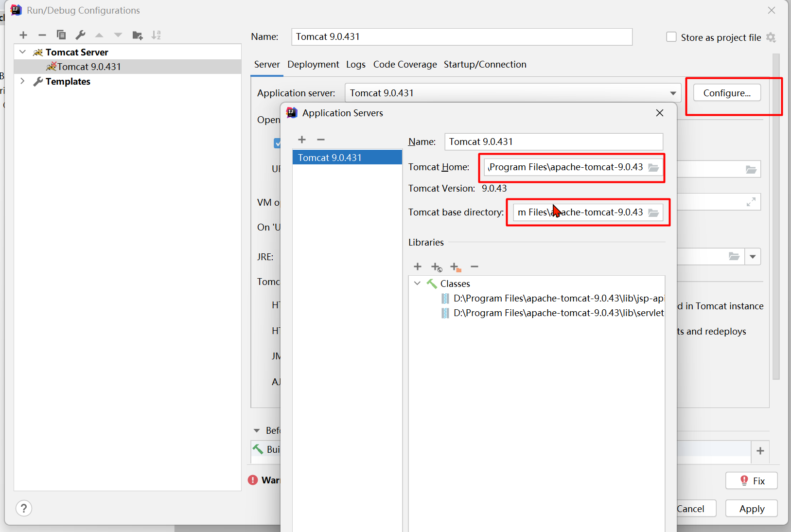
Task: Browse JRE folder icon
Action: [734, 256]
